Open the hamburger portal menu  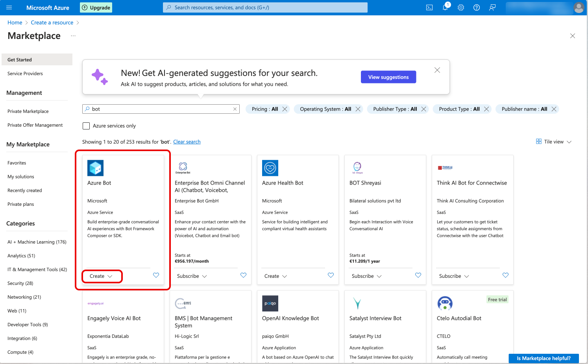pyautogui.click(x=9, y=7)
